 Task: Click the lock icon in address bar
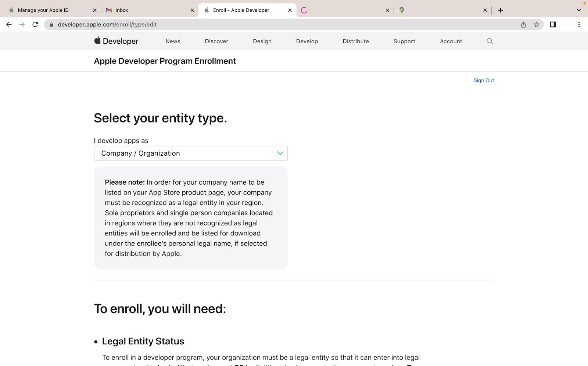(x=51, y=25)
